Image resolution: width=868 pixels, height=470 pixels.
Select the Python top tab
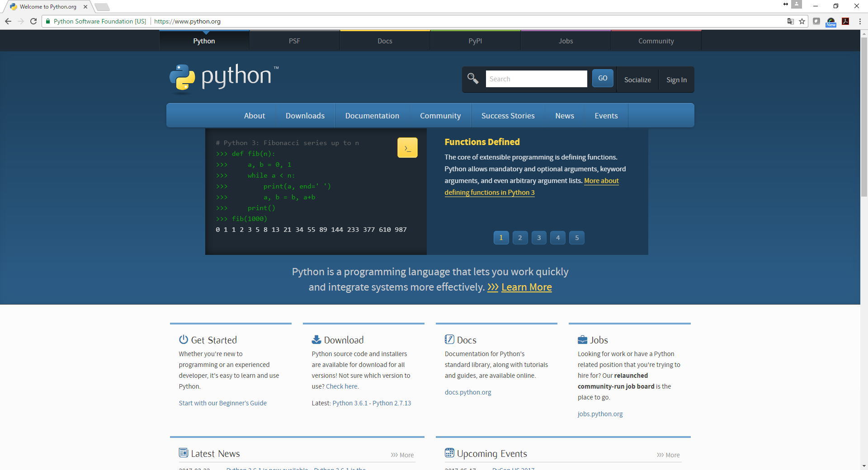click(x=204, y=41)
